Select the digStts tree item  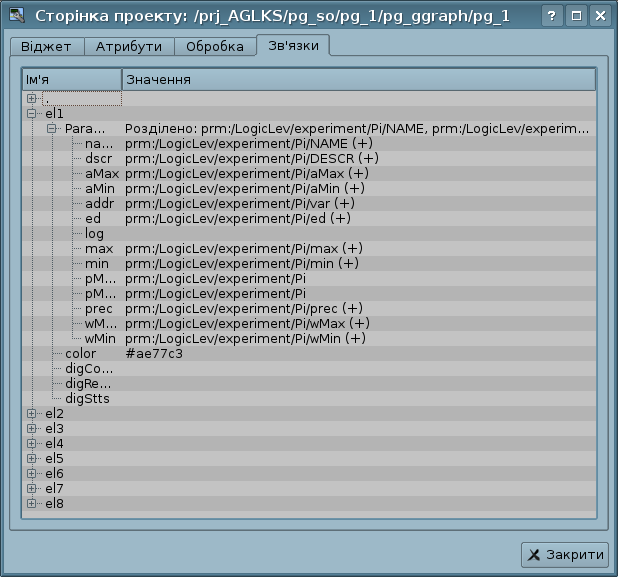tap(87, 399)
